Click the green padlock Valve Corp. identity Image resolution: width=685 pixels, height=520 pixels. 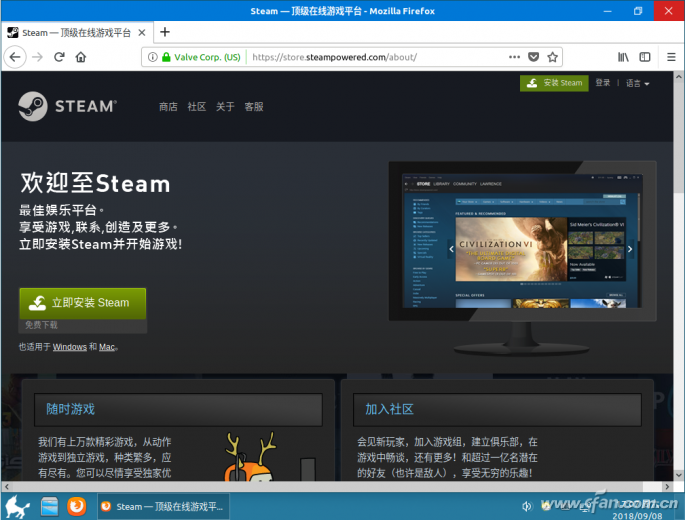(201, 57)
